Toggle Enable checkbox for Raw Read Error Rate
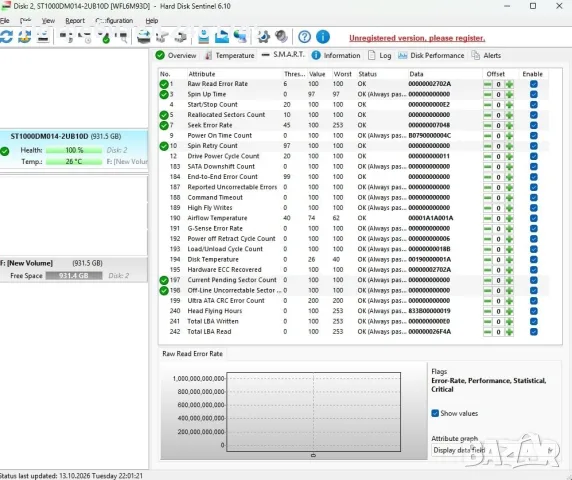Screen dimensions: 572x480 tap(533, 84)
